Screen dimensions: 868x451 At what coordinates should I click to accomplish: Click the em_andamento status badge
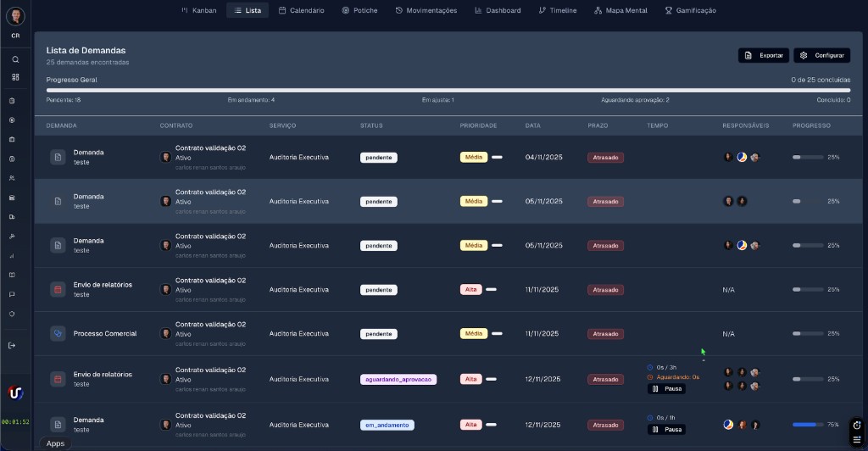click(x=387, y=425)
